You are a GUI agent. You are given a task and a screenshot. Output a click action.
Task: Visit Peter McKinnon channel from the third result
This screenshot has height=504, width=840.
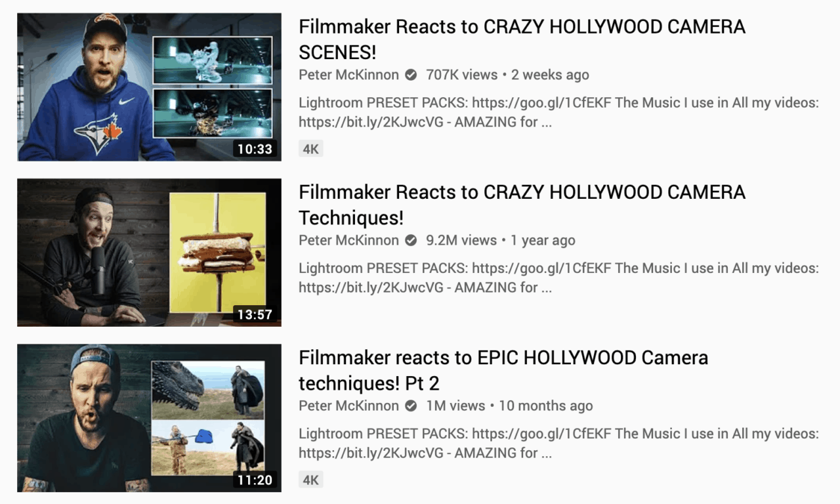(x=348, y=406)
